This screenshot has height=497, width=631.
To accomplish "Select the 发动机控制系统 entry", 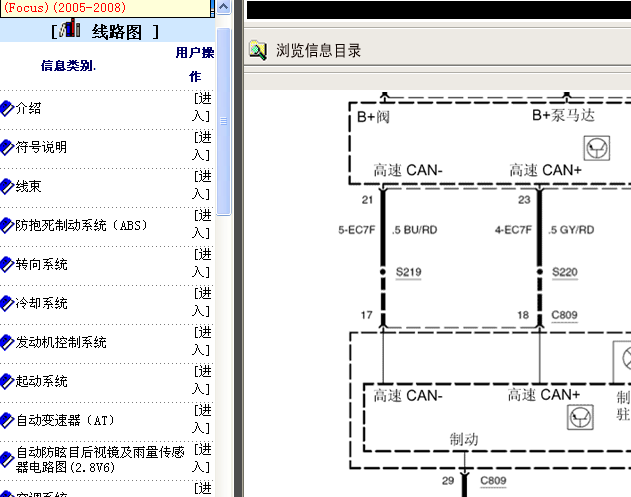I will point(61,342).
